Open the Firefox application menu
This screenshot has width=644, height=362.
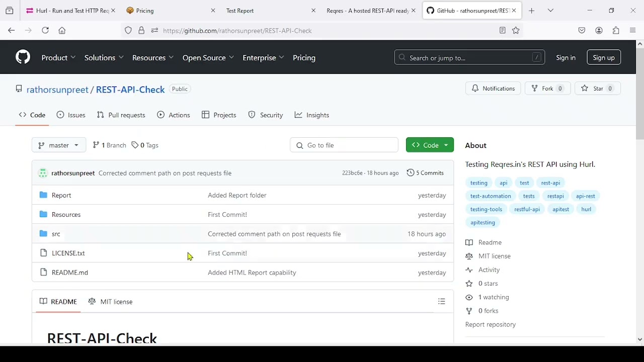[x=633, y=31]
